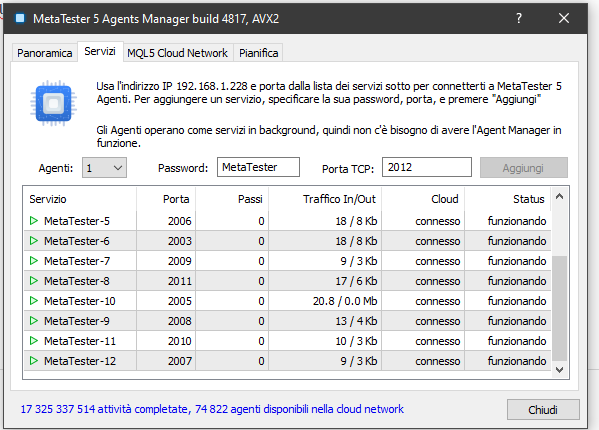Screen dimensions: 599x430
Task: Switch to the Panoramica tab
Action: (45, 53)
